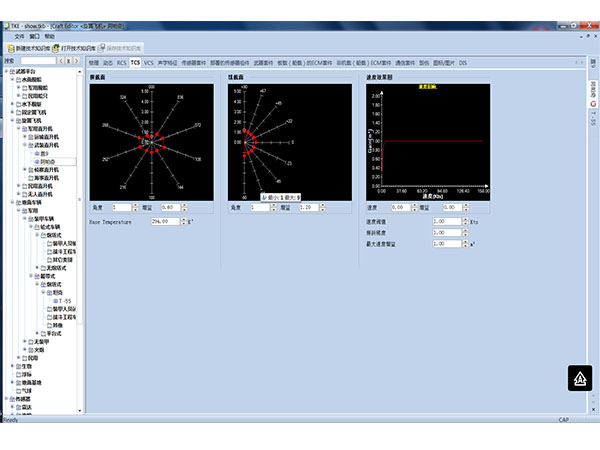This screenshot has width=600, height=450.
Task: Expand the 地面基地 tree node
Action: click(x=12, y=383)
